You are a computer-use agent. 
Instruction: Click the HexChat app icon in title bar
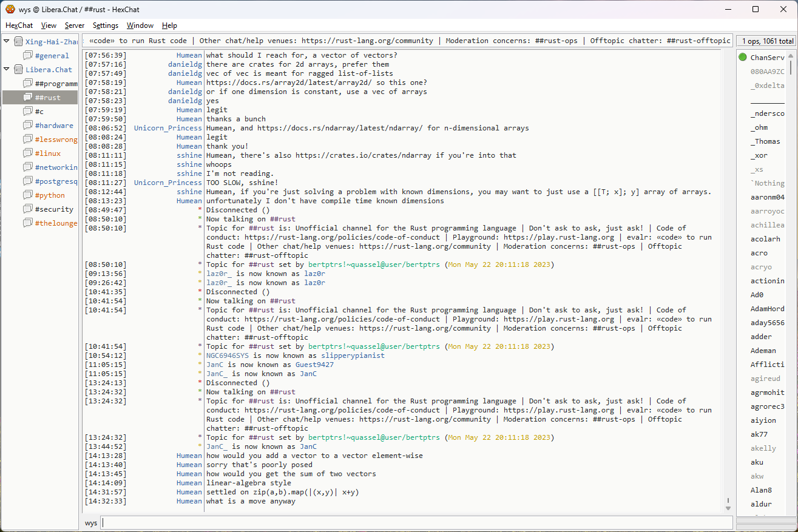click(x=10, y=10)
